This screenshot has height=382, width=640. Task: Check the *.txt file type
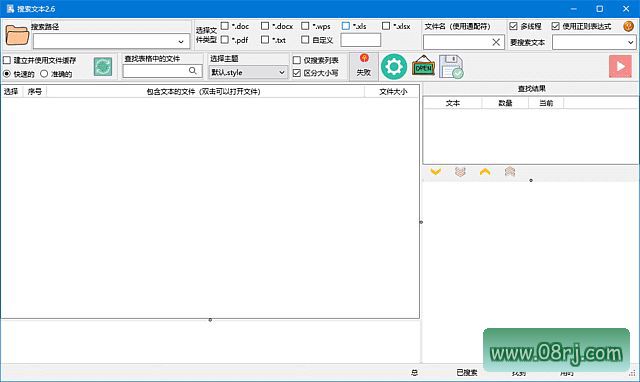coord(265,40)
